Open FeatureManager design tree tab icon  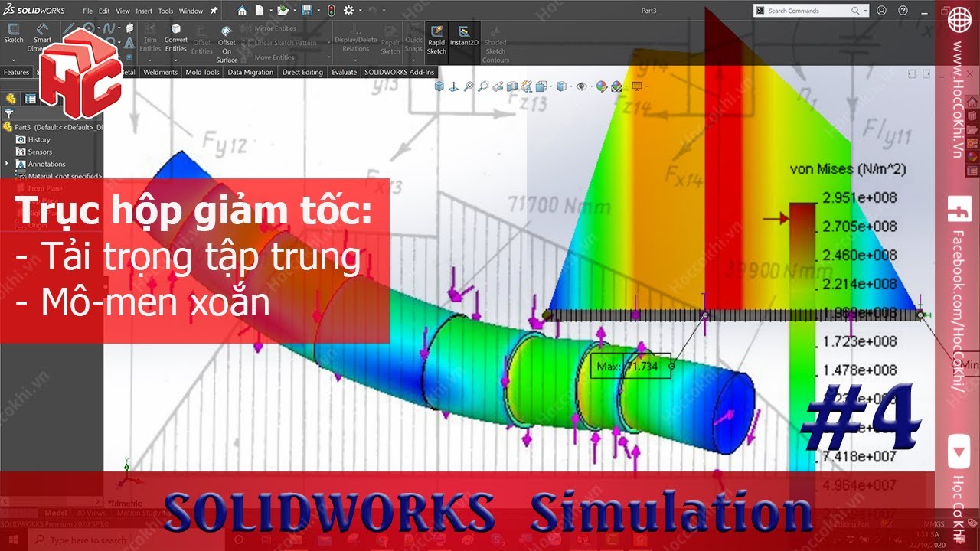pos(11,99)
